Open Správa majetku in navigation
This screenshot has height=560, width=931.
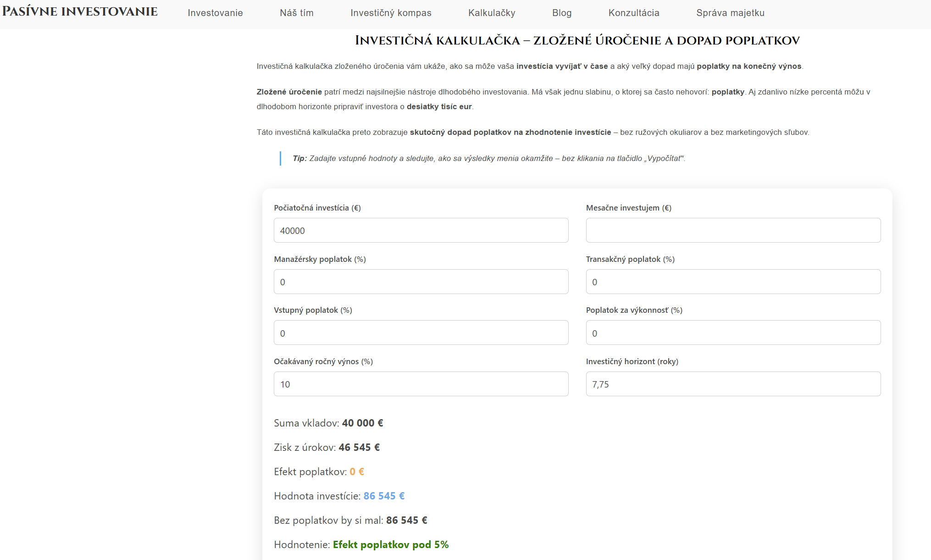point(730,13)
